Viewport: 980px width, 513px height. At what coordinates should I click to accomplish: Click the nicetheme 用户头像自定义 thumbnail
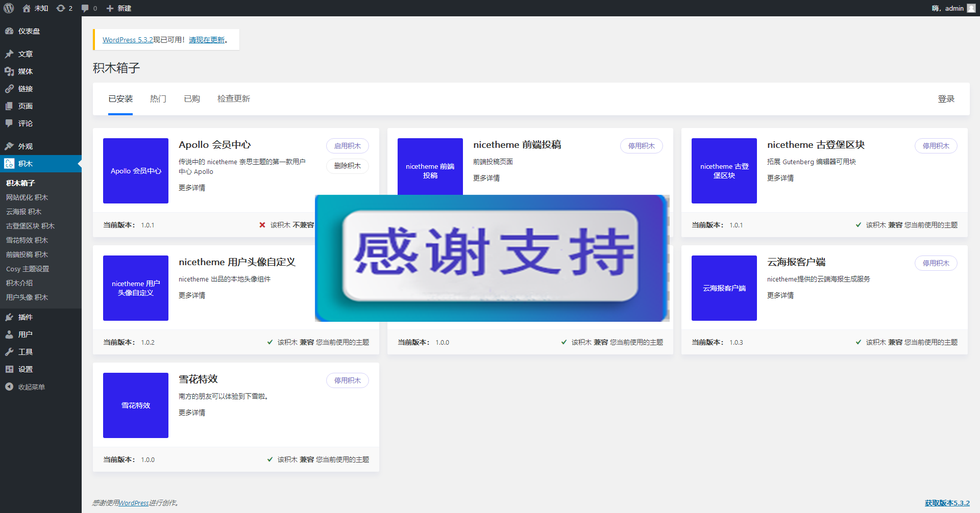coord(136,288)
